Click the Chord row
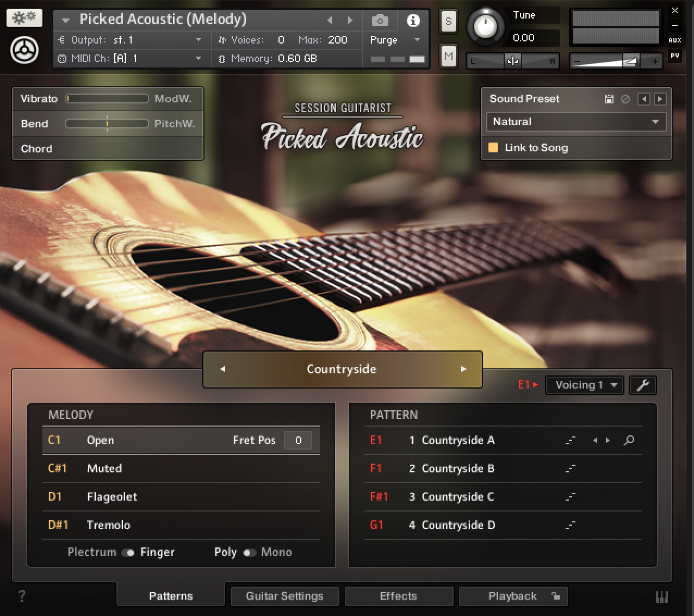Viewport: 694px width, 616px height. (108, 149)
